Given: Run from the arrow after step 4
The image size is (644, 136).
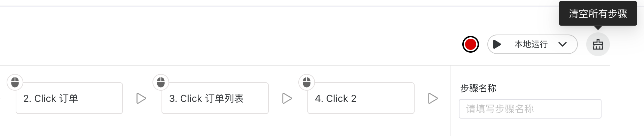Looking at the screenshot, I should (433, 98).
